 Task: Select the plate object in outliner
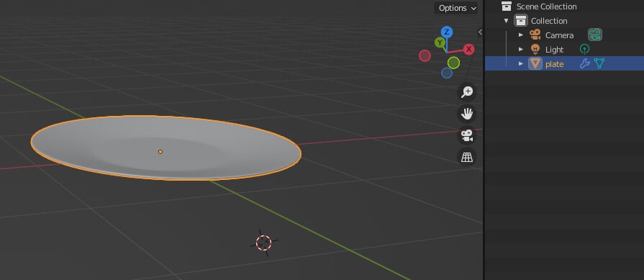[555, 64]
